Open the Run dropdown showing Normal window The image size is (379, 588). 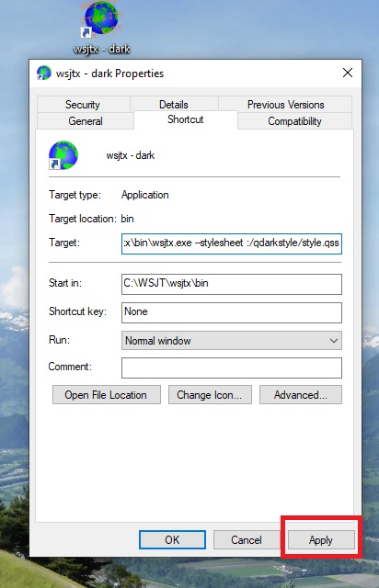click(x=232, y=340)
